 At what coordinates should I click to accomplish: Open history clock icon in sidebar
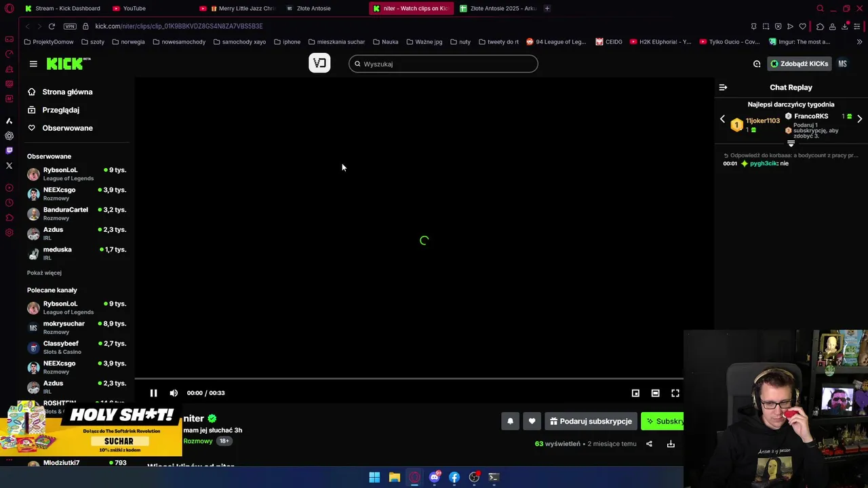coord(9,203)
